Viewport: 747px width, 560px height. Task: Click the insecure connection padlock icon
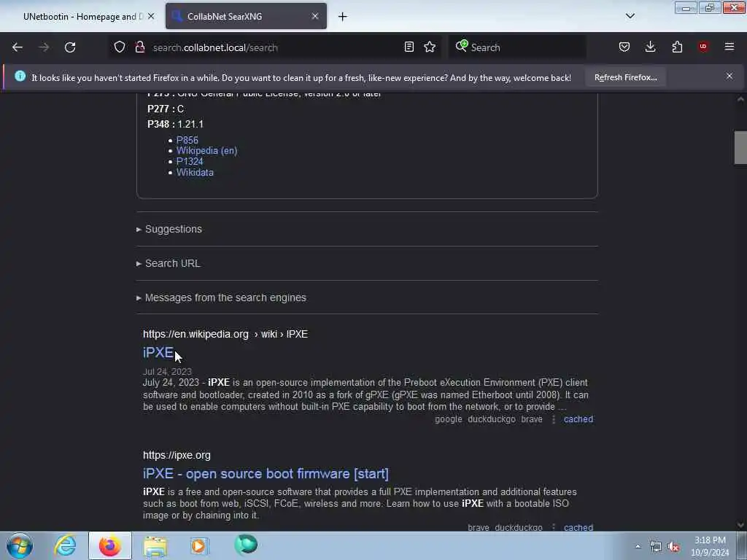pyautogui.click(x=139, y=47)
